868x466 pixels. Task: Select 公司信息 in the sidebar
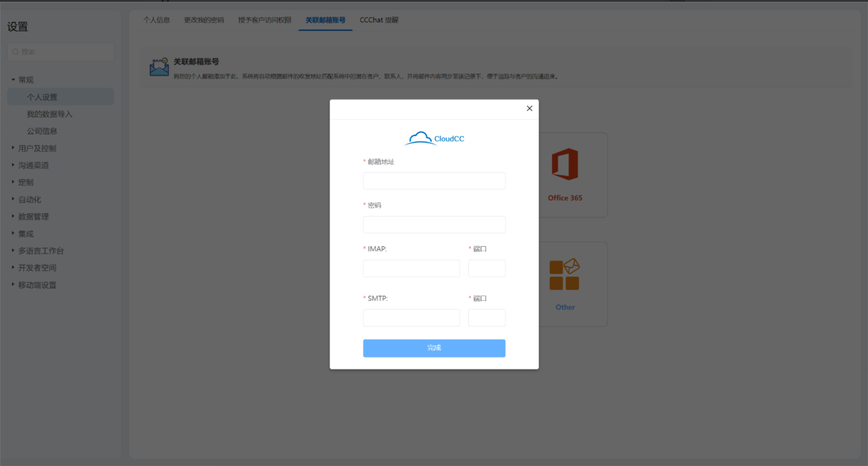42,131
